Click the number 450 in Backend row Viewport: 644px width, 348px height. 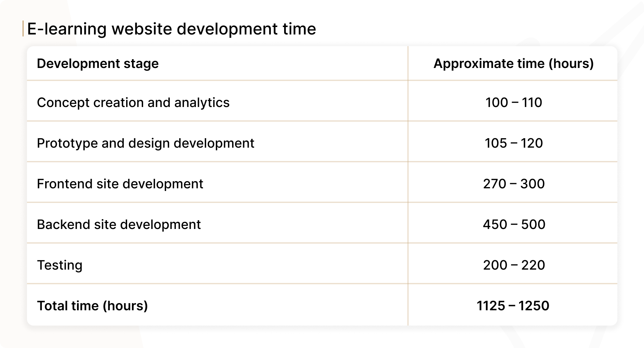click(x=495, y=224)
